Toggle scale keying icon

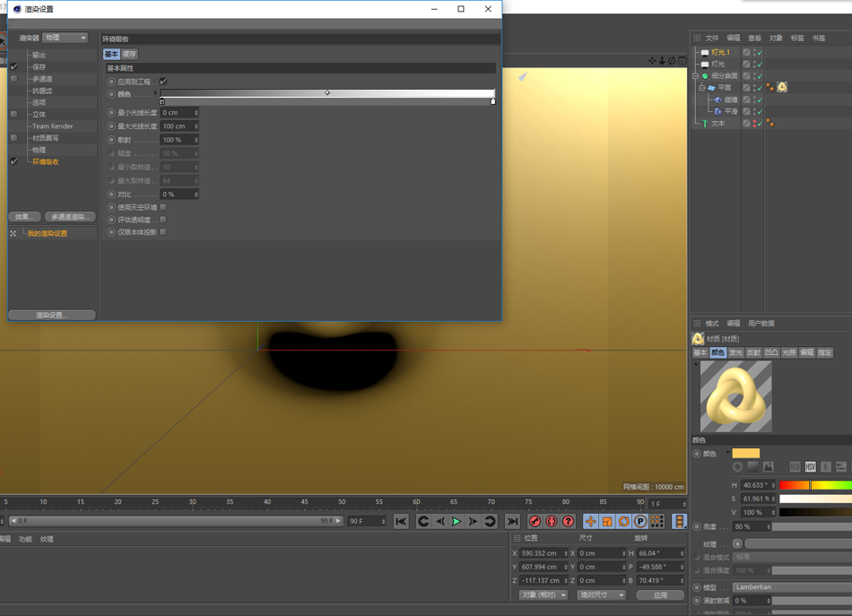click(x=607, y=522)
